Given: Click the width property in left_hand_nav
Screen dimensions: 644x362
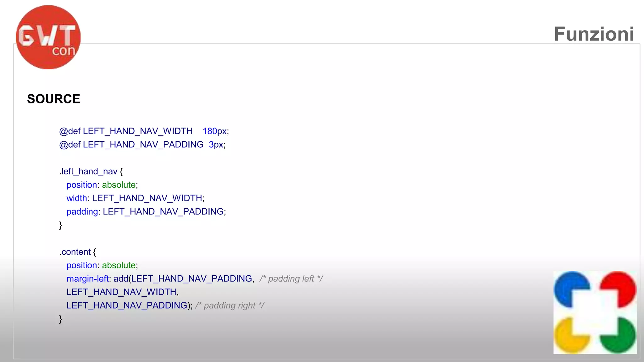Looking at the screenshot, I should 76,198.
